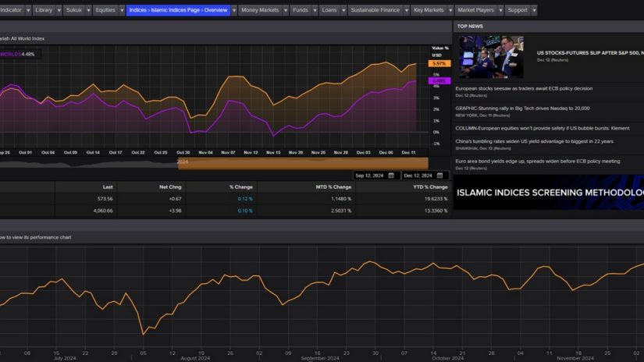Open COLUMN European equities Klement article
Image resolution: width=644 pixels, height=362 pixels.
[x=543, y=129]
